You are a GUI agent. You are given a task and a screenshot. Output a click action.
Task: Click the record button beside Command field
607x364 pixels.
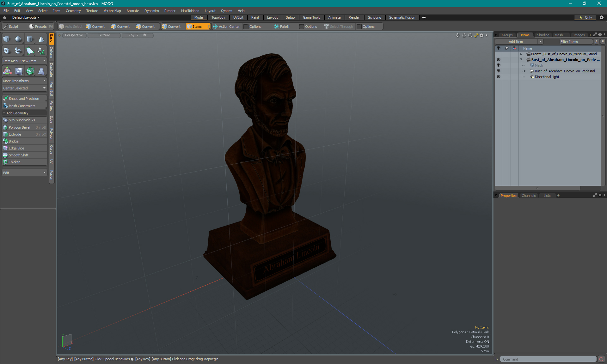tap(601, 359)
